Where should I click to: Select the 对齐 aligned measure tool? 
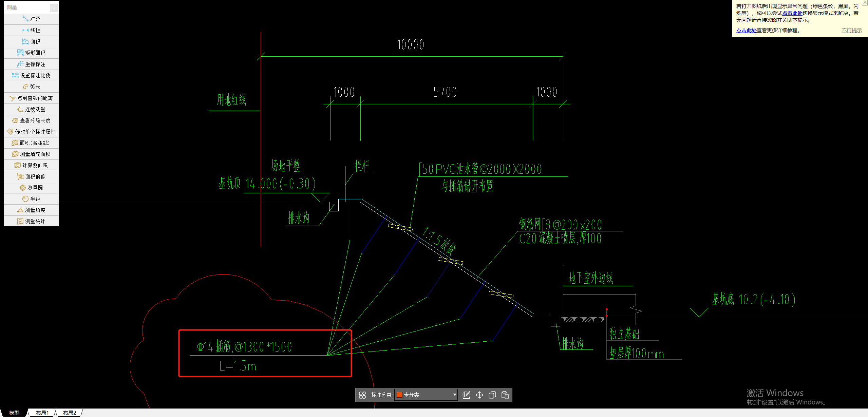pos(31,19)
